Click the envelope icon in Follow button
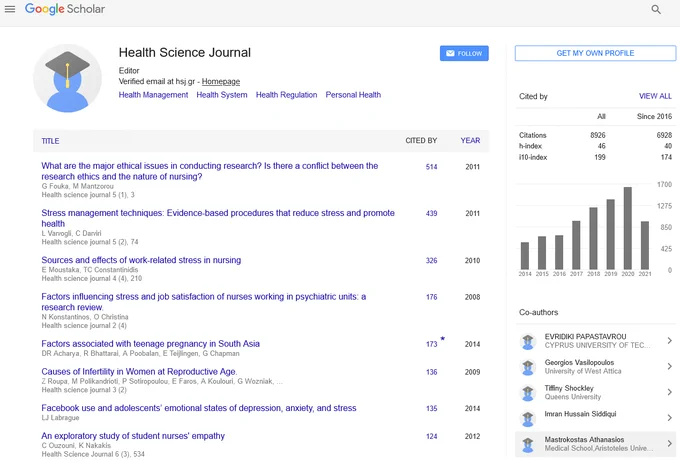Screen dimensions: 680x463 click(450, 53)
